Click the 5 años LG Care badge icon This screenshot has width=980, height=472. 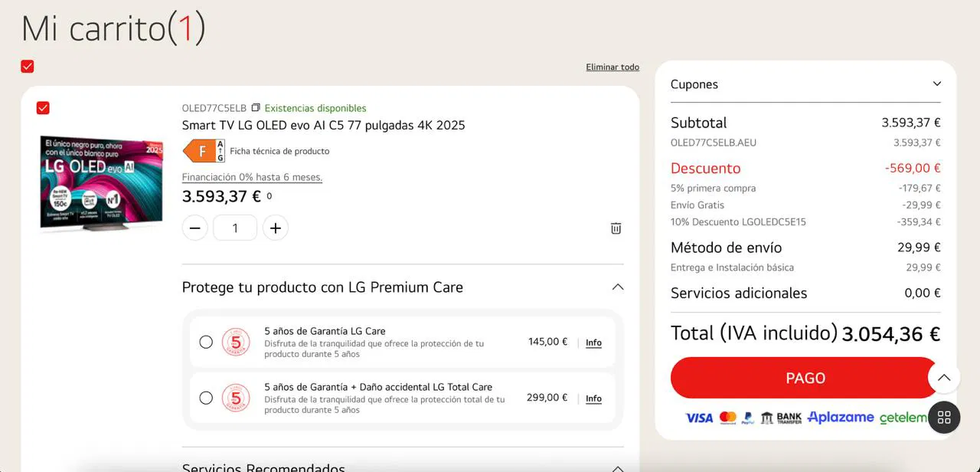236,342
